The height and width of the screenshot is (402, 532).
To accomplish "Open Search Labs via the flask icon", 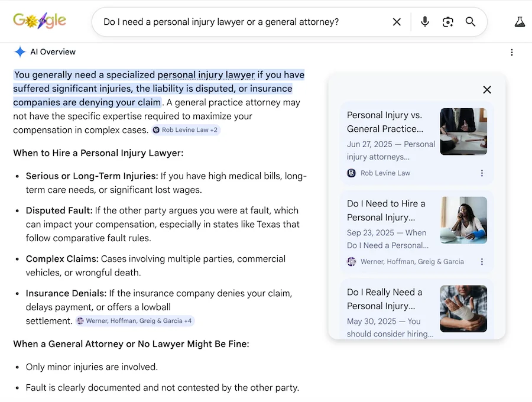I will (520, 21).
